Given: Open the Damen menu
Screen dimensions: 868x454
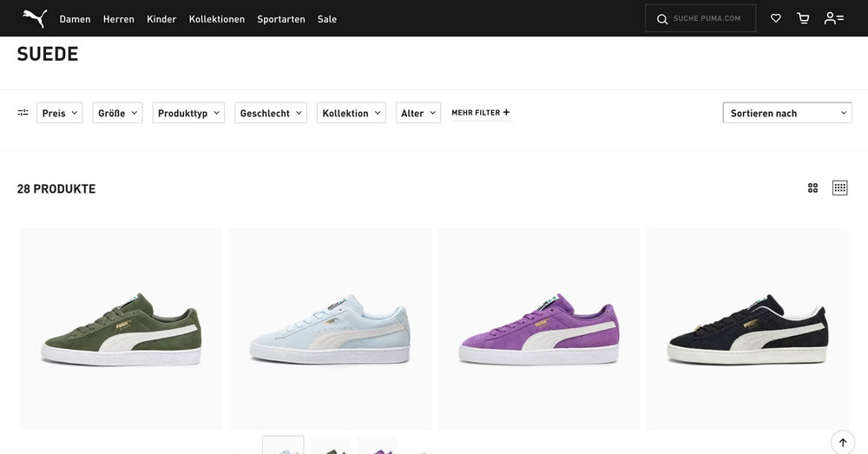Looking at the screenshot, I should 75,19.
